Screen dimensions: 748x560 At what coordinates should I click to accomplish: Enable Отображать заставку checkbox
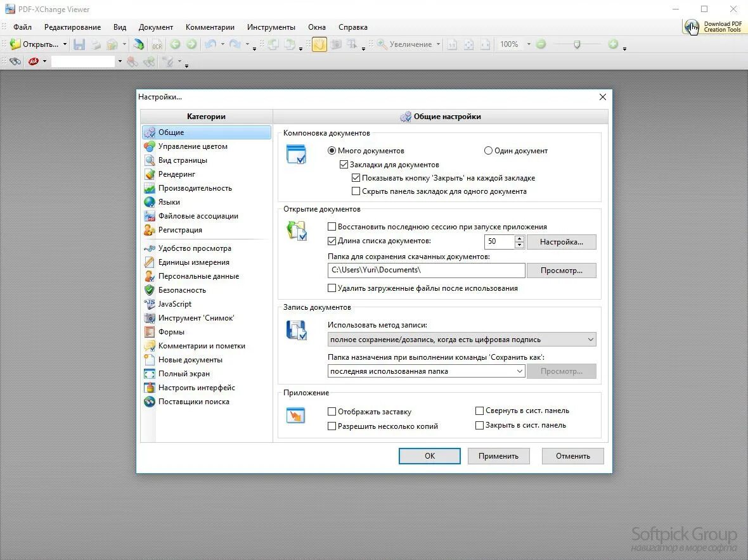point(332,411)
